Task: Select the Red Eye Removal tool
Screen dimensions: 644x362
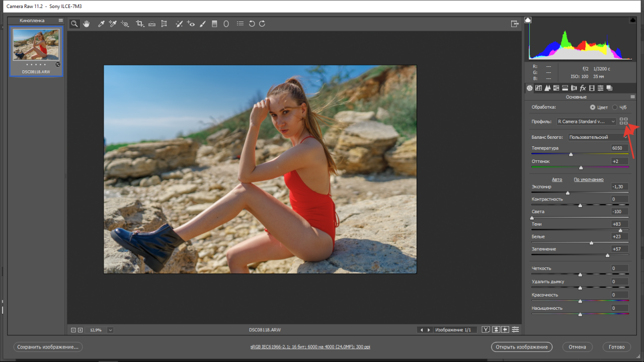Action: pyautogui.click(x=191, y=24)
